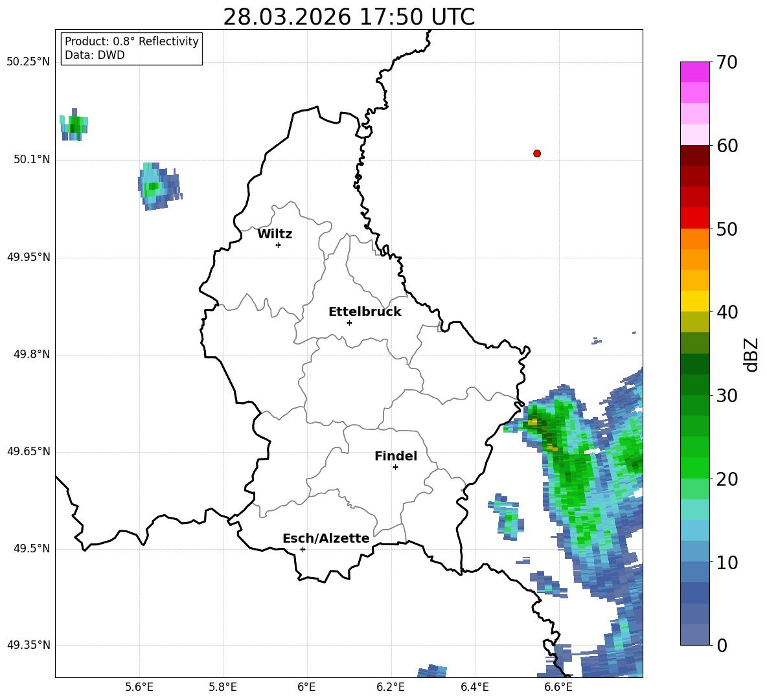767x700 pixels.
Task: Click the 40 value on the colorbar
Action: click(x=727, y=312)
